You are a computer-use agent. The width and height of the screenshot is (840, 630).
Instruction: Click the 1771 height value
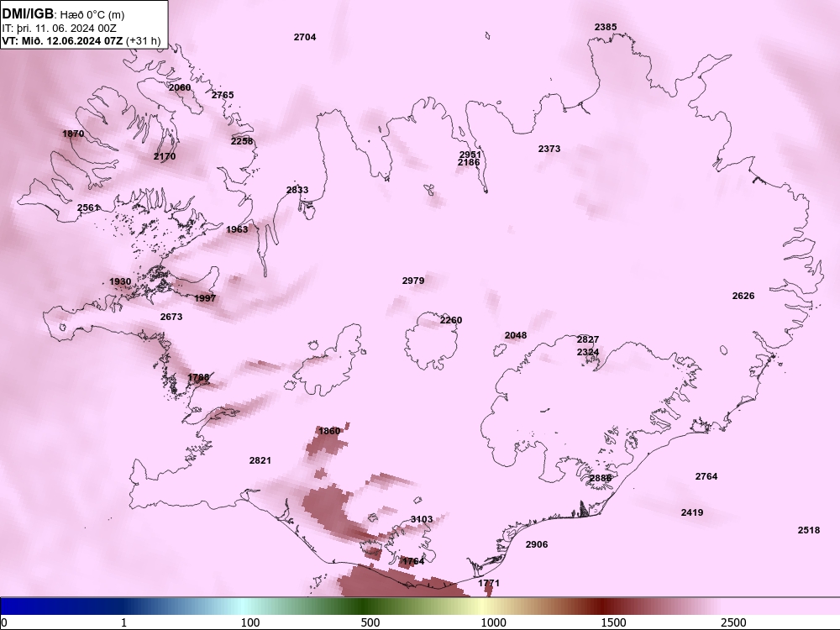[489, 583]
